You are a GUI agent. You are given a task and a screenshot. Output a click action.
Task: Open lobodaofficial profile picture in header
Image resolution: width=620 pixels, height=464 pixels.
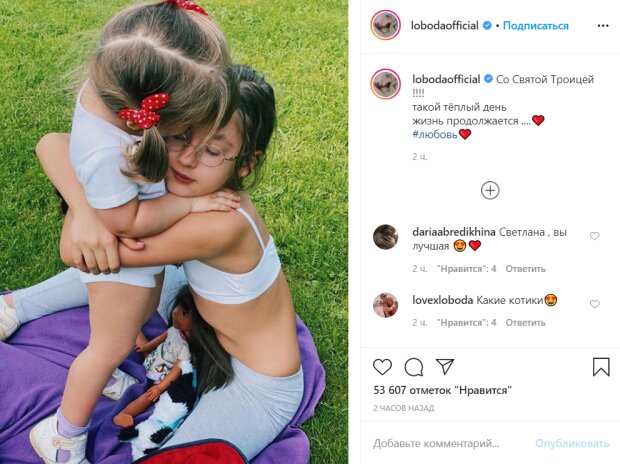pos(386,25)
